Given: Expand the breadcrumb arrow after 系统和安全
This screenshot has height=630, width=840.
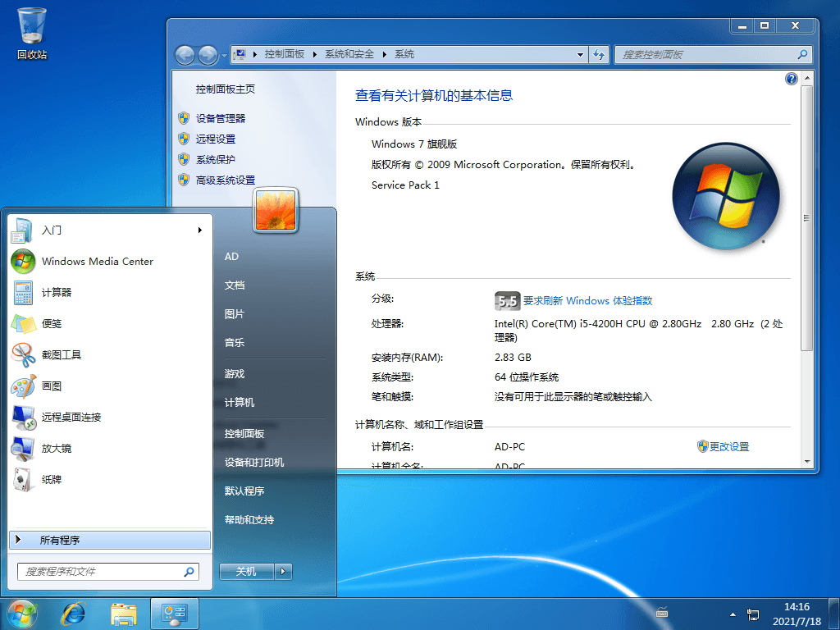Looking at the screenshot, I should [x=384, y=54].
